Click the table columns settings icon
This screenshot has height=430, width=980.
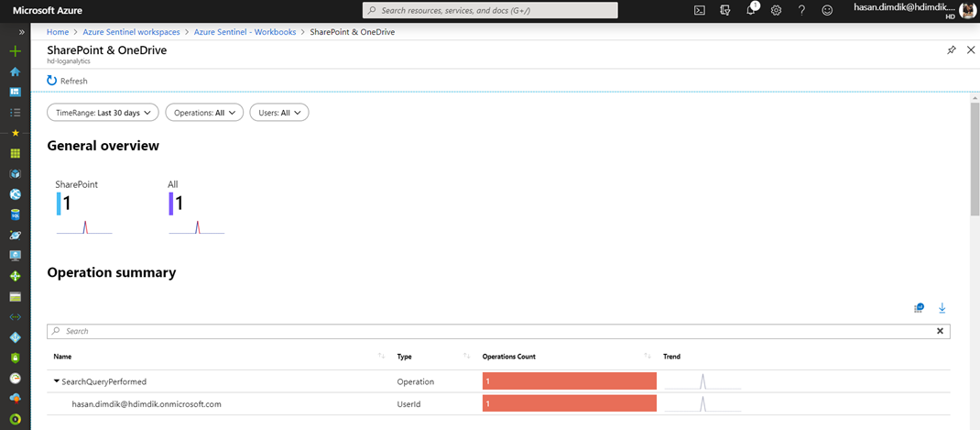[918, 307]
